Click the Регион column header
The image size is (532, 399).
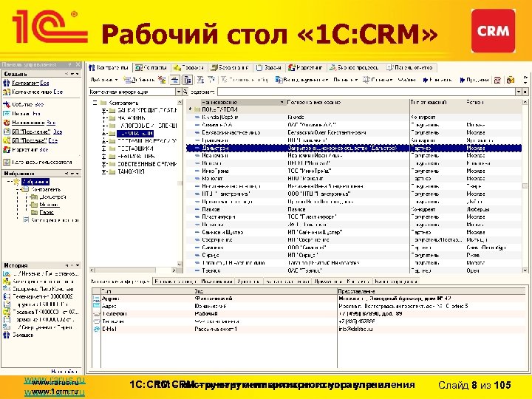tap(493, 102)
